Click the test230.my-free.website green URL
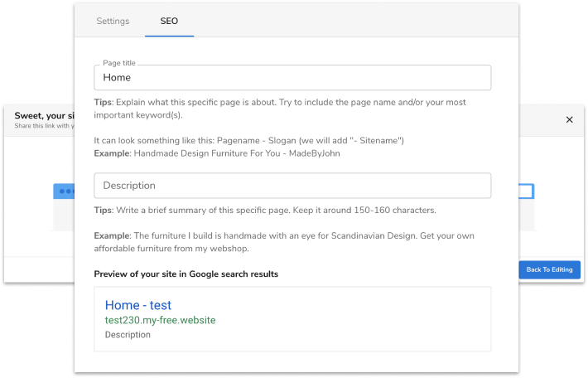The width and height of the screenshot is (588, 378). [160, 320]
